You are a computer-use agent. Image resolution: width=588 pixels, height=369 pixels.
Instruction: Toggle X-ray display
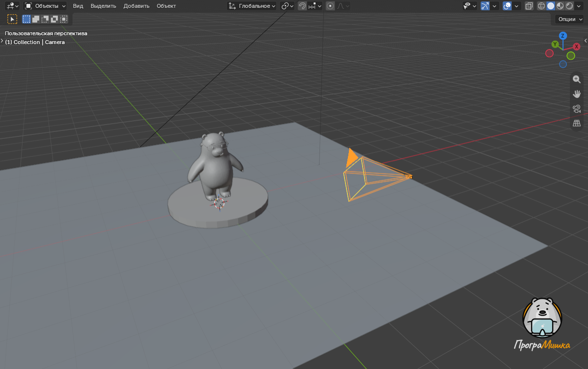tap(529, 6)
